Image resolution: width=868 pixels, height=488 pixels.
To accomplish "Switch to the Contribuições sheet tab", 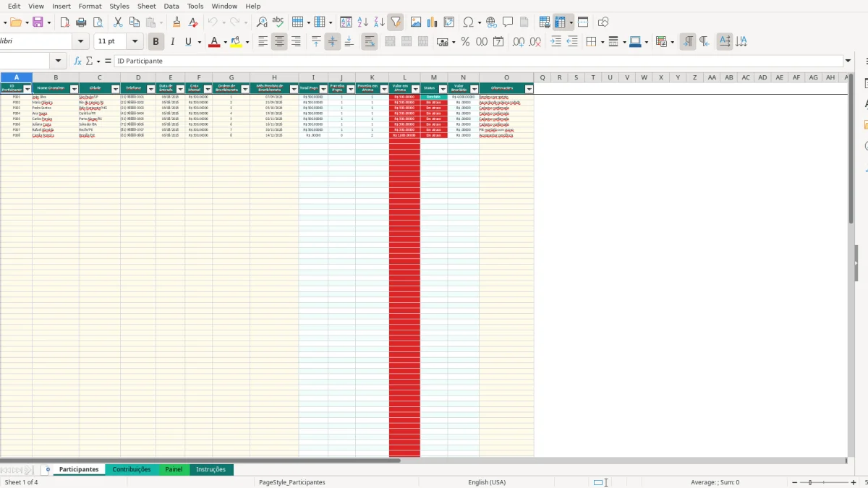I will (132, 470).
